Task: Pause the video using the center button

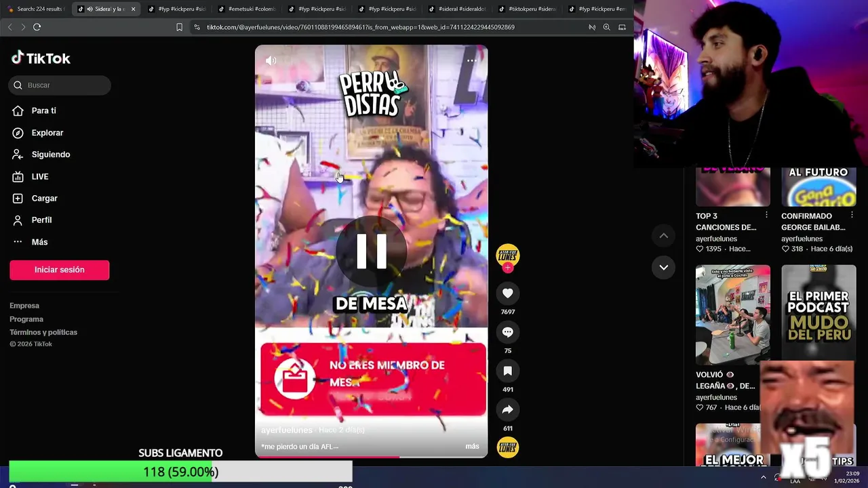Action: click(x=371, y=251)
